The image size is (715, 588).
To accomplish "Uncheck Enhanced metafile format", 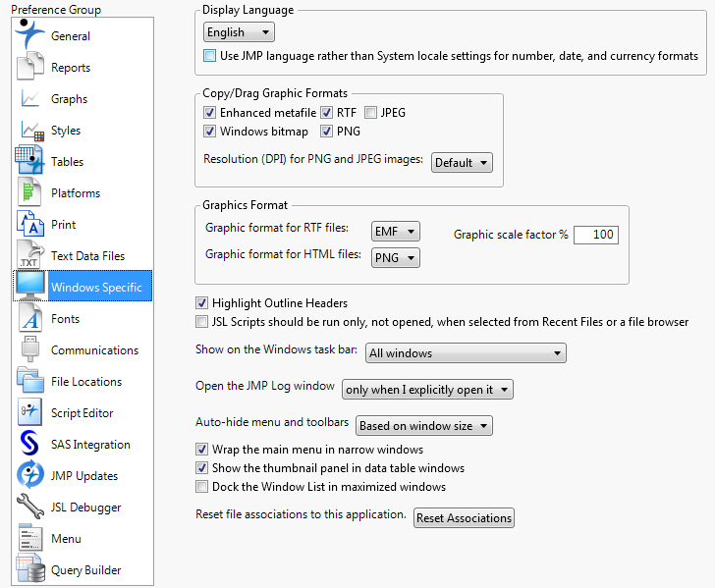I will tap(209, 113).
